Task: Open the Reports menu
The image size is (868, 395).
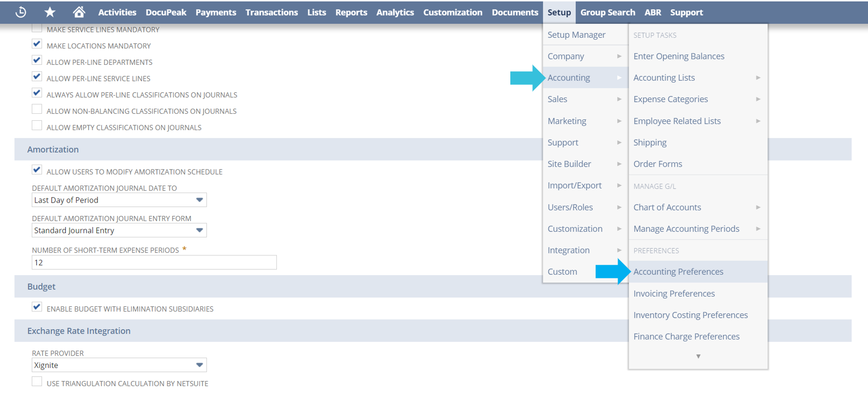Action: point(351,12)
